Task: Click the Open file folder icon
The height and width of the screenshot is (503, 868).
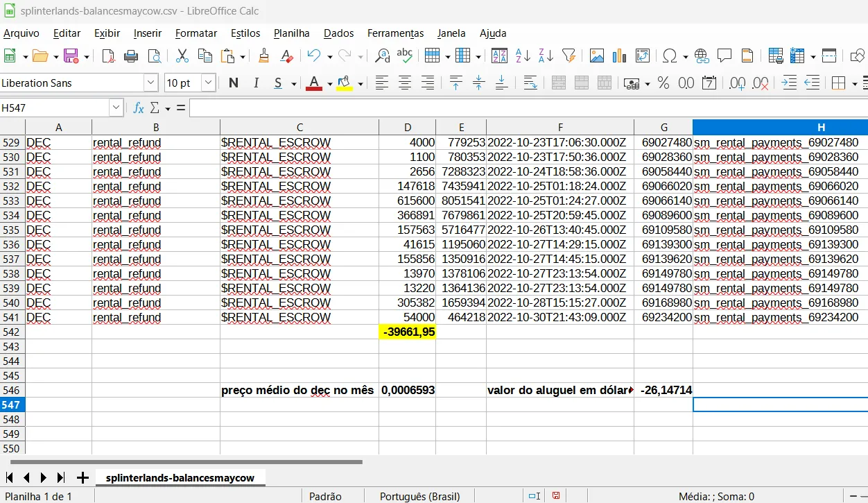Action: [x=40, y=56]
